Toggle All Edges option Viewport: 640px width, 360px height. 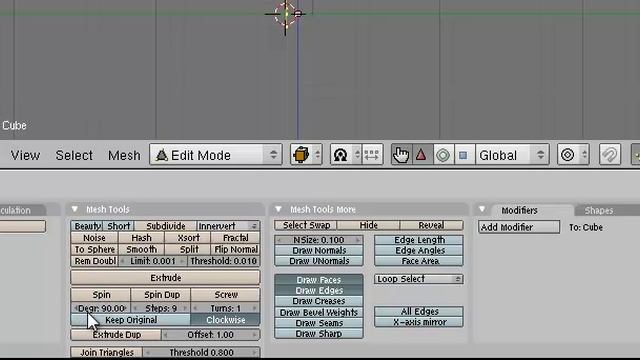419,311
